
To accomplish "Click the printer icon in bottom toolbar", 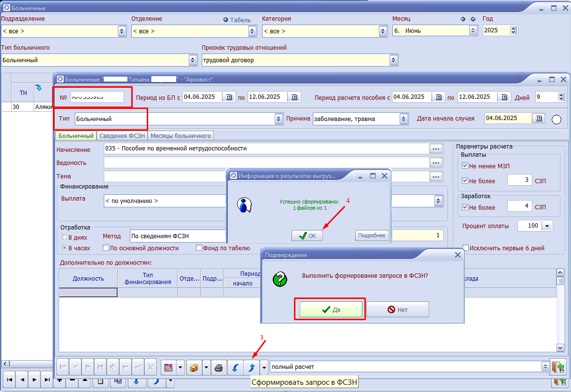I will (x=219, y=367).
